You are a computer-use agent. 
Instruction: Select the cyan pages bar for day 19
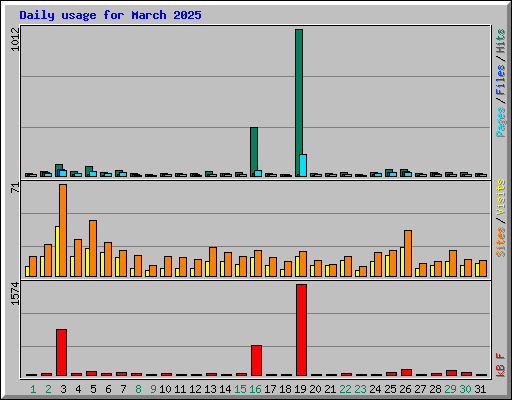click(x=303, y=165)
